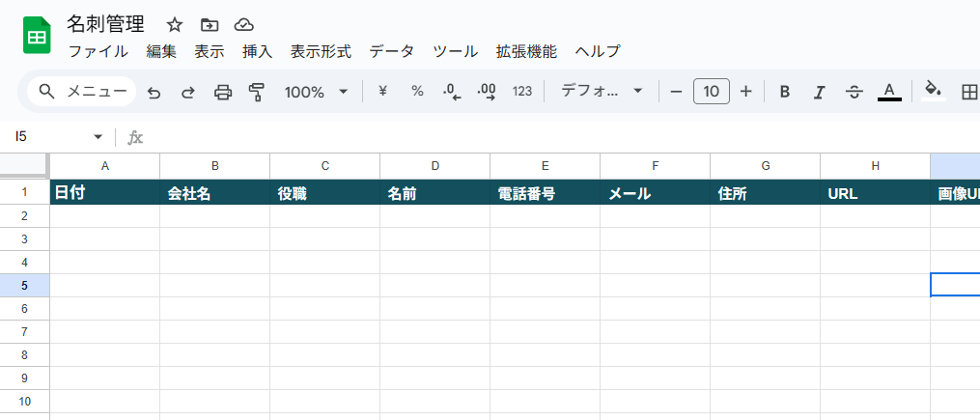
Task: Apply yen currency format
Action: point(383,92)
